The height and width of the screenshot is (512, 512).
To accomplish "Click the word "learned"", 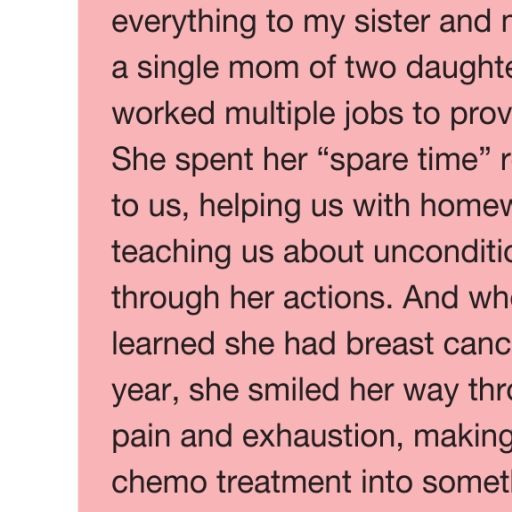I will [163, 344].
